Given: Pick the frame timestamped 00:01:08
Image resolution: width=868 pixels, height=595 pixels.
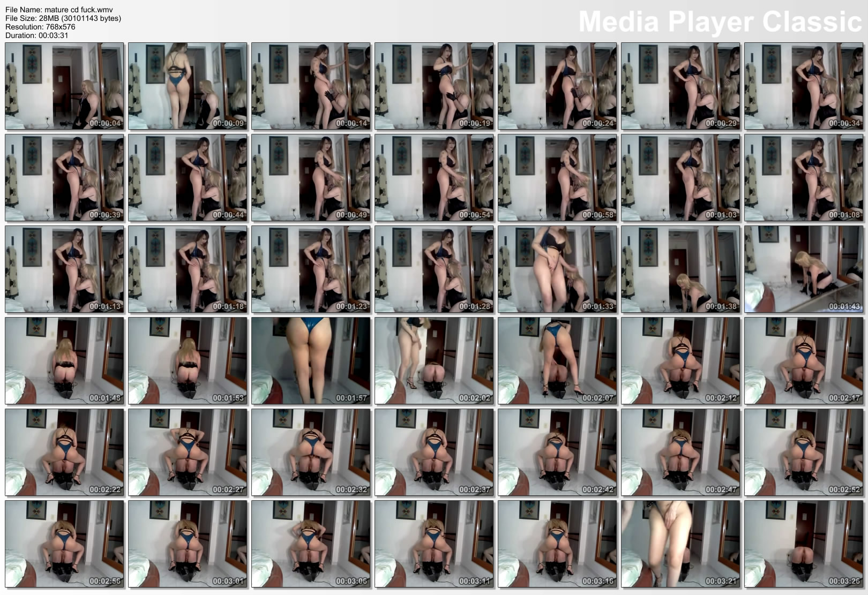Looking at the screenshot, I should pos(804,178).
